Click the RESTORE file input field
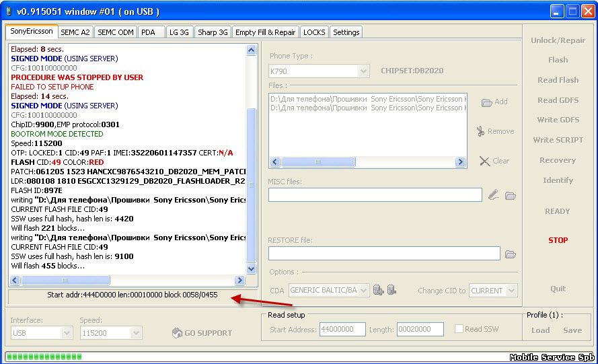598x364 pixels. 384,254
